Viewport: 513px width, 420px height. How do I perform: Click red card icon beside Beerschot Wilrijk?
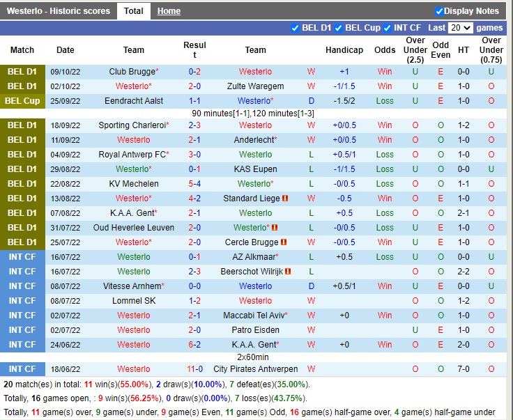288,272
